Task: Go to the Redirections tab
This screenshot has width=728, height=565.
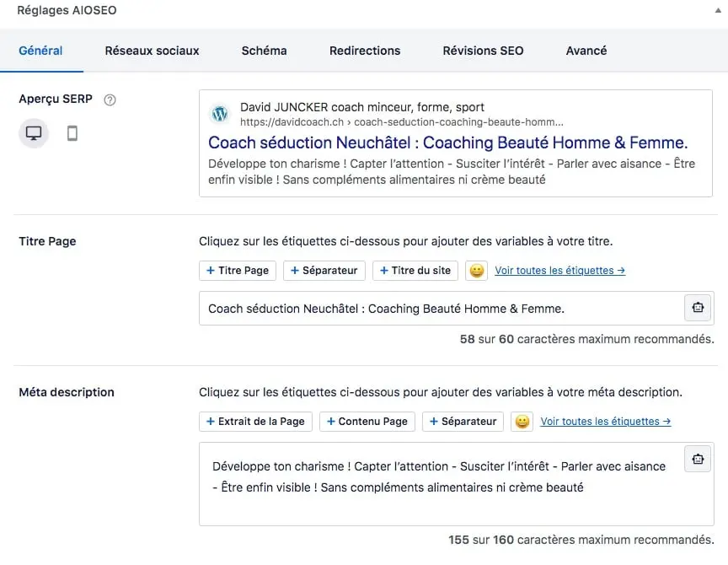Action: click(x=365, y=51)
